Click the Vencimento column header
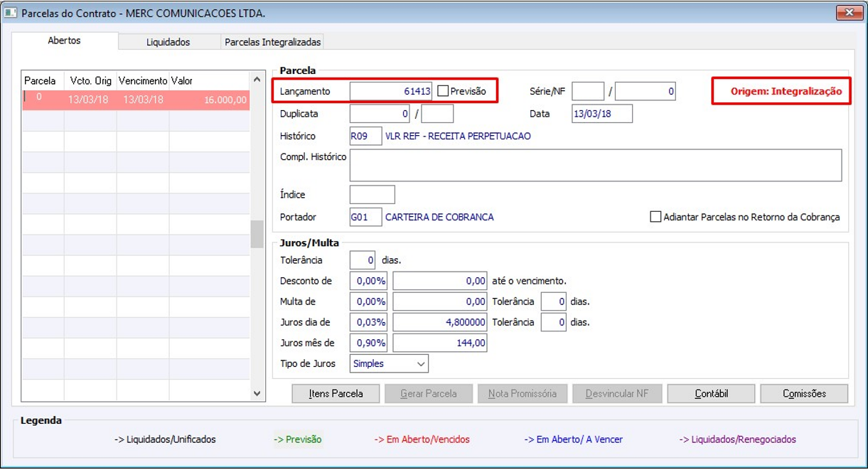The image size is (868, 470). 142,80
